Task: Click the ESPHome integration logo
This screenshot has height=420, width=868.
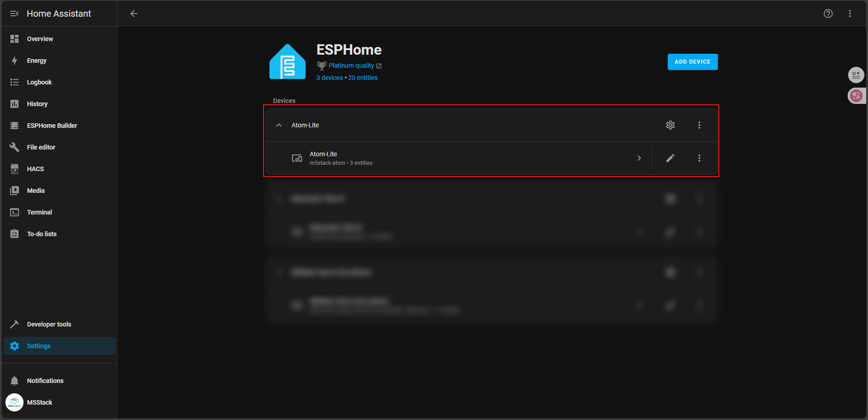Action: point(288,62)
